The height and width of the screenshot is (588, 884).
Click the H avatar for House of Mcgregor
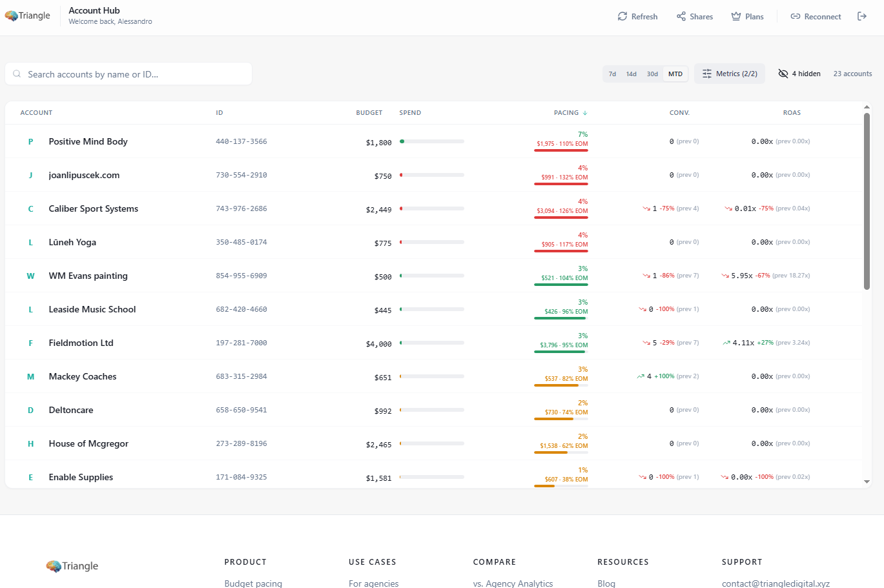[x=30, y=443]
